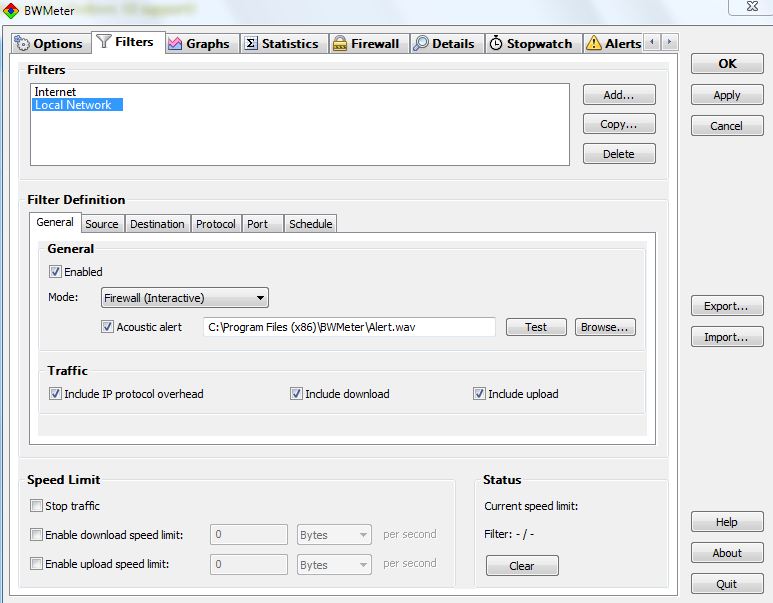Open the Options tab
773x603 pixels.
pos(51,43)
